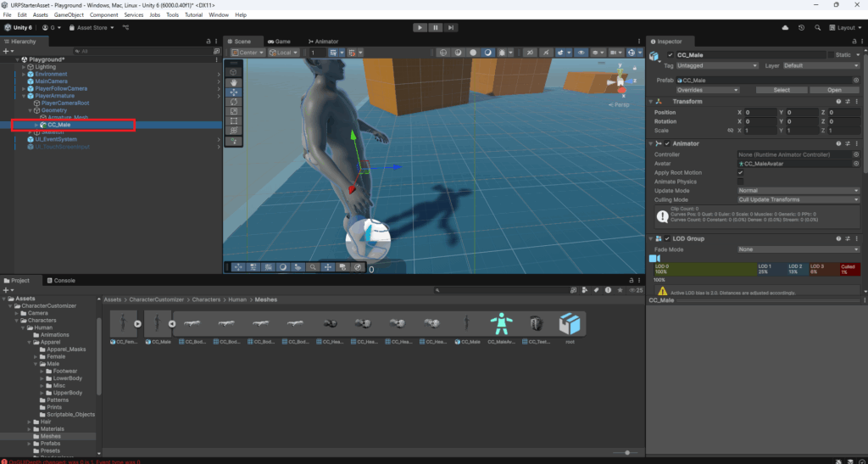Viewport: 868px width, 464px height.
Task: Open the Asset Store dropdown
Action: tap(92, 28)
